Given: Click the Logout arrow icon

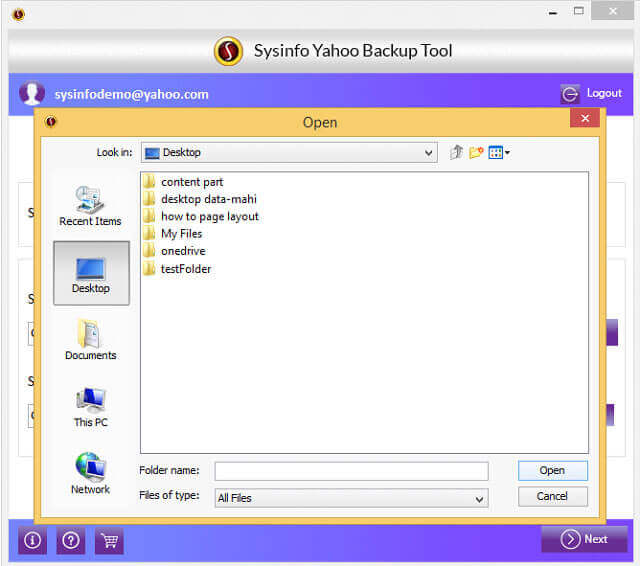Looking at the screenshot, I should [x=570, y=94].
